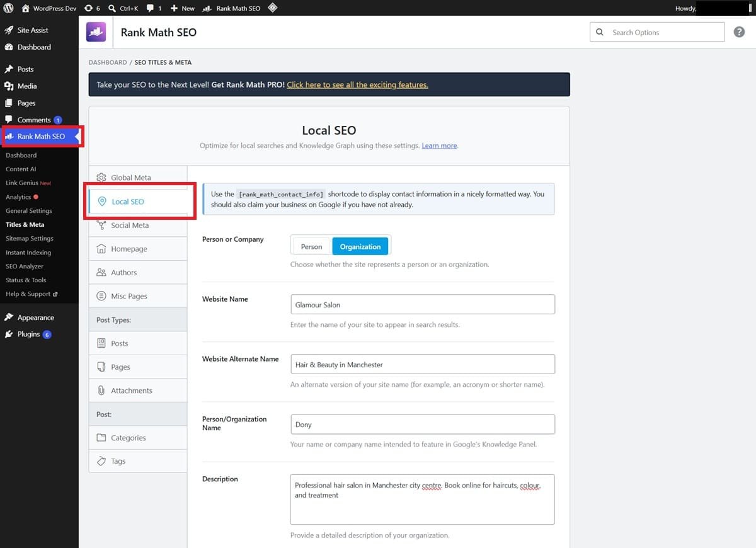The height and width of the screenshot is (548, 756).
Task: Open the General Settings submenu item
Action: [29, 211]
